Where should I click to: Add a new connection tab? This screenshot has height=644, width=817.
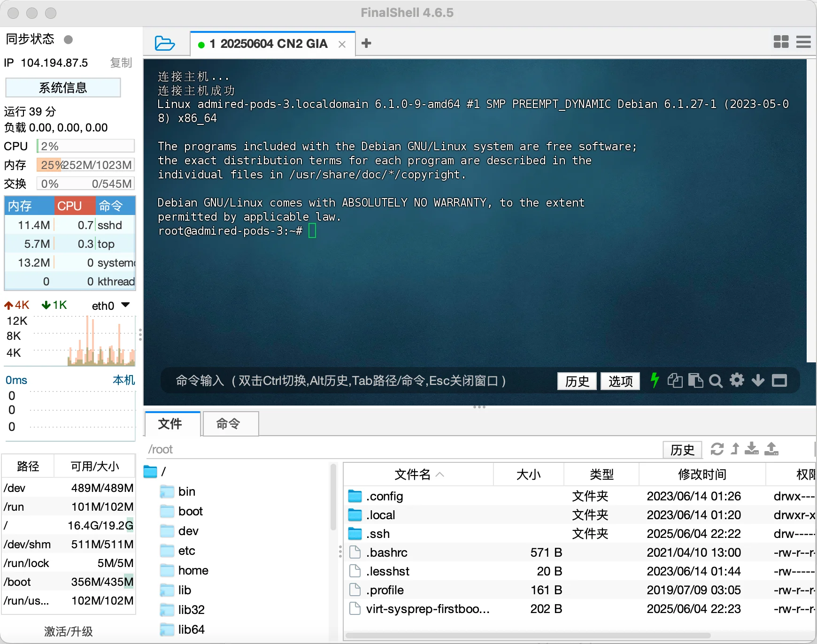(366, 43)
